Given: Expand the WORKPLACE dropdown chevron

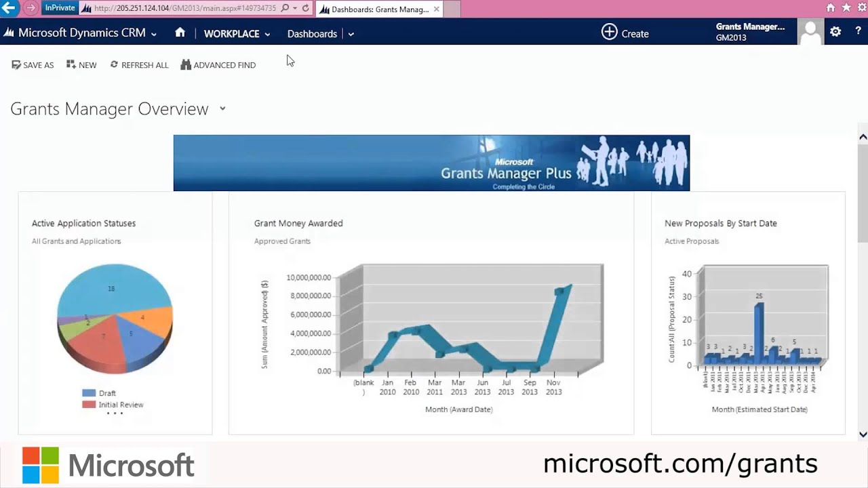Looking at the screenshot, I should pyautogui.click(x=267, y=34).
